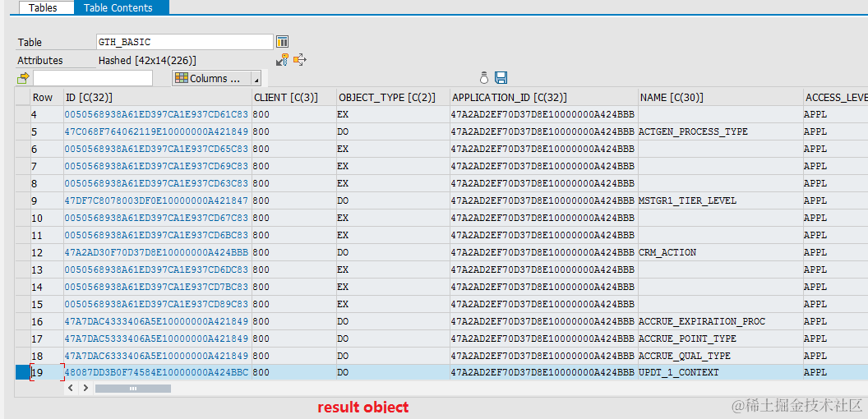The width and height of the screenshot is (868, 419).
Task: Click the OBJECT_TYPE DO cell in row 5
Action: click(392, 131)
